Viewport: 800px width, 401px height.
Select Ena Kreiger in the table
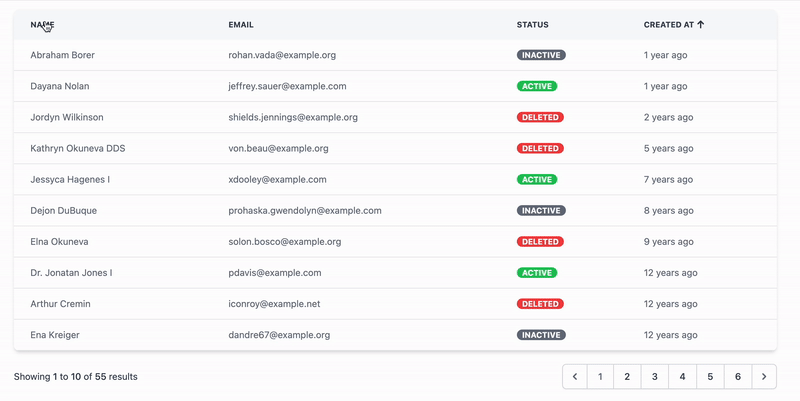[x=55, y=335]
